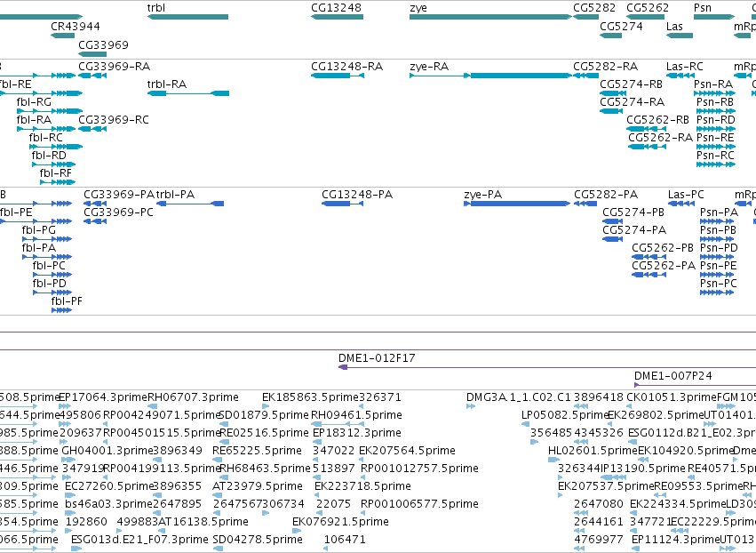Click the Las-PC protein label
Screen dimensions: 756x553
pyautogui.click(x=686, y=195)
